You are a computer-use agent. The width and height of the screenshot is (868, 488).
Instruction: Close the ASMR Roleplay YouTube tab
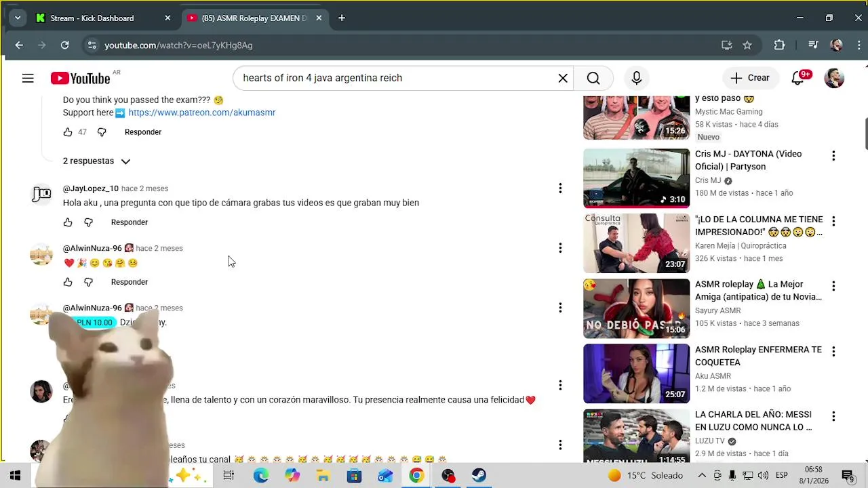(319, 18)
